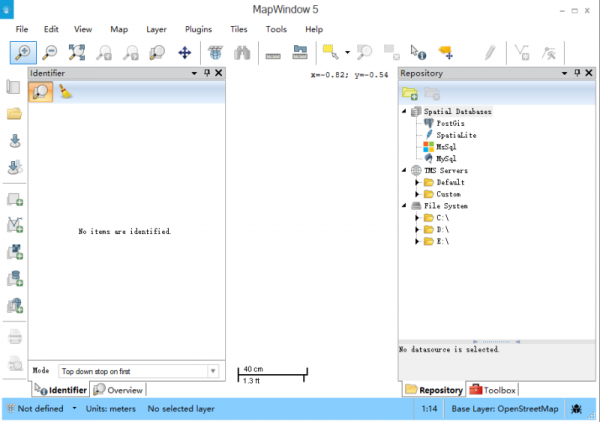Collapse the File System node
This screenshot has height=422, width=600.
(404, 205)
